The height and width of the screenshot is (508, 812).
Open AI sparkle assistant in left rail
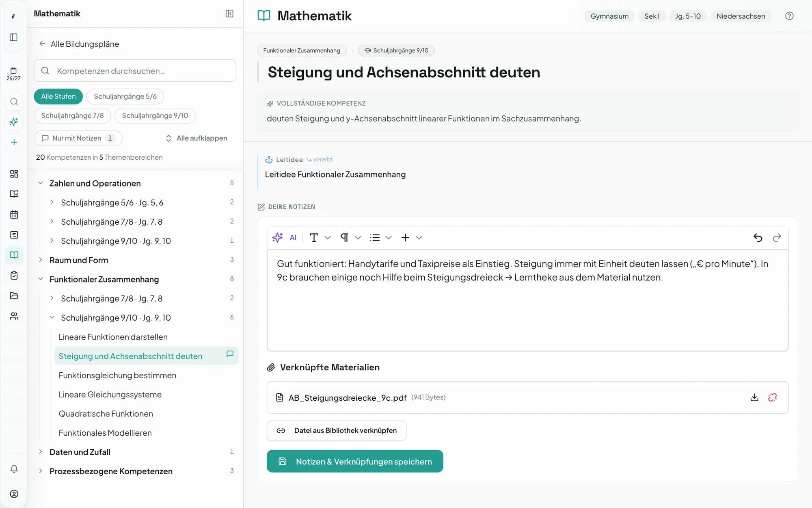point(14,122)
